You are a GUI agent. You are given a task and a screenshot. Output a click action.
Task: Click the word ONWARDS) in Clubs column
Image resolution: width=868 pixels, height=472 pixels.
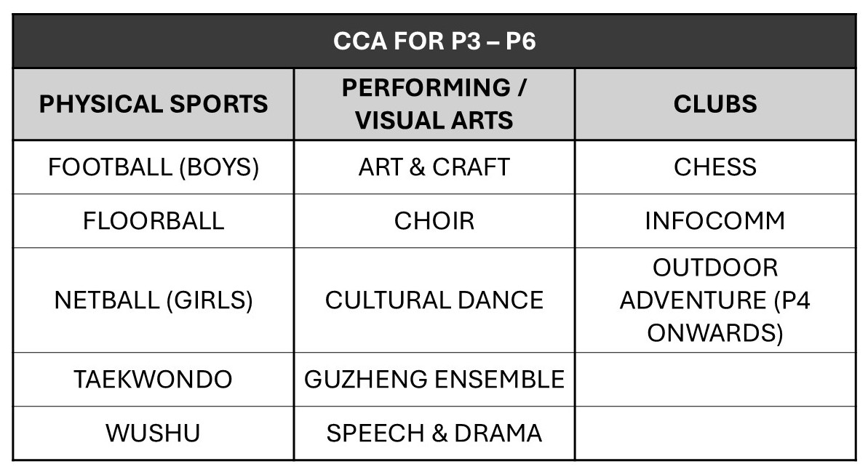[715, 333]
